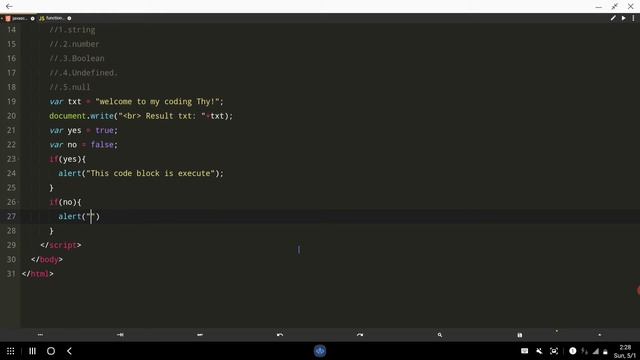Click line number 31 in the gutter
This screenshot has height=360, width=640.
click(x=11, y=274)
